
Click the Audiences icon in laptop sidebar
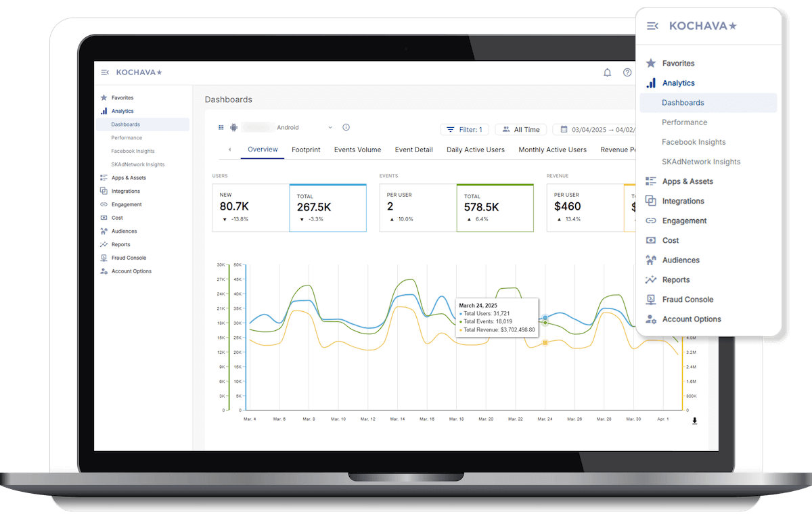coord(104,231)
